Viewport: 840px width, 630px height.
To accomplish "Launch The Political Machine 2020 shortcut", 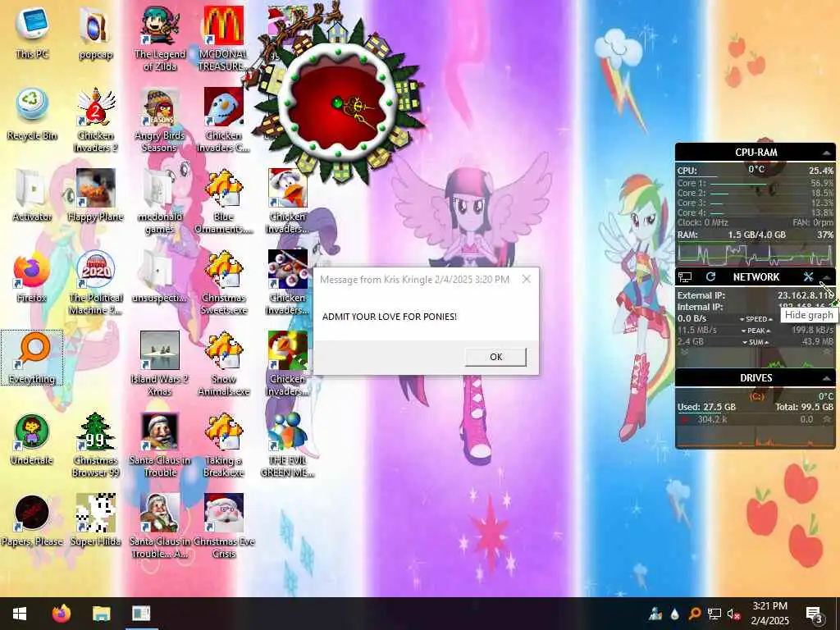I will [95, 282].
